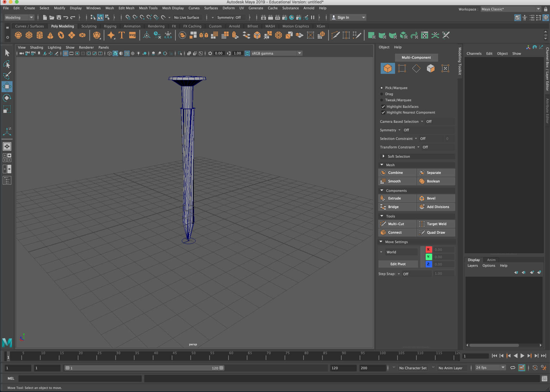Open the Mesh menu

[110, 8]
